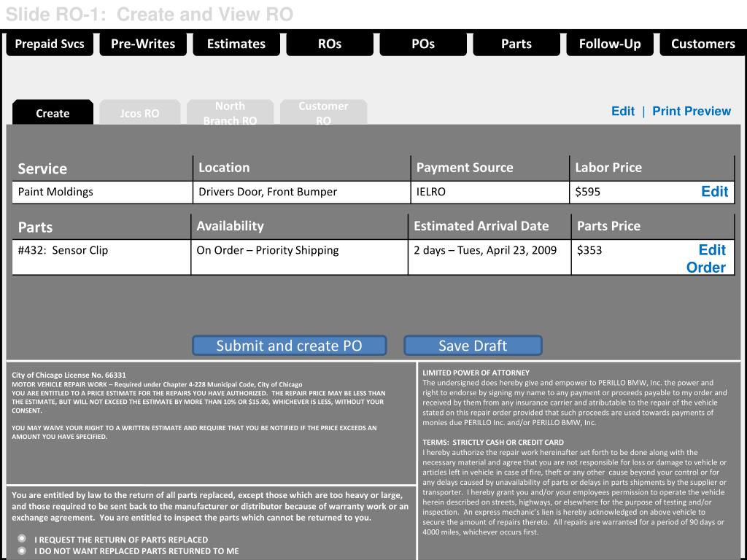Click Order link for Sensor Clip

706,268
